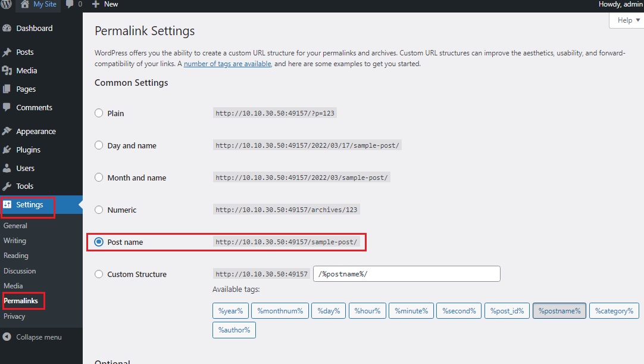Click the Comments speech bubble sidebar icon
The image size is (644, 364).
[7, 107]
